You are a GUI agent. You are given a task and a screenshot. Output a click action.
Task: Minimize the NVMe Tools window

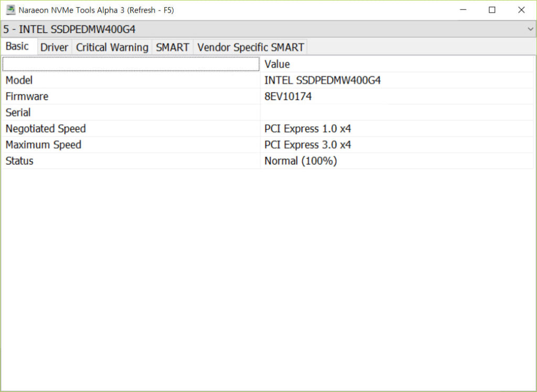tap(463, 10)
